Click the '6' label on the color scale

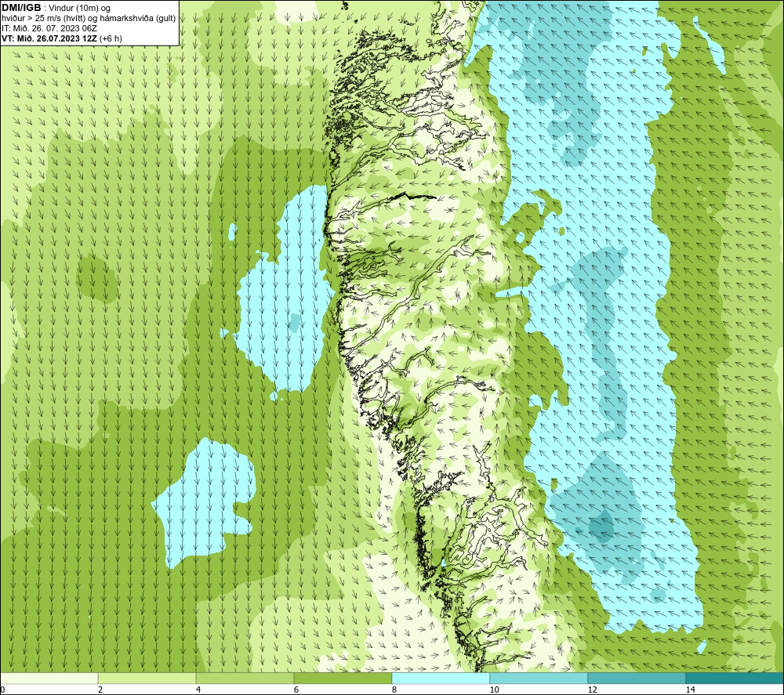coord(296,690)
